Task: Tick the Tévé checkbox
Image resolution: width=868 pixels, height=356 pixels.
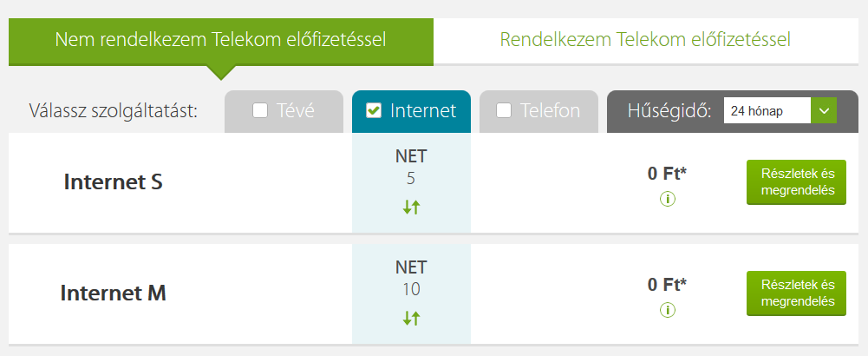Action: coord(259,111)
